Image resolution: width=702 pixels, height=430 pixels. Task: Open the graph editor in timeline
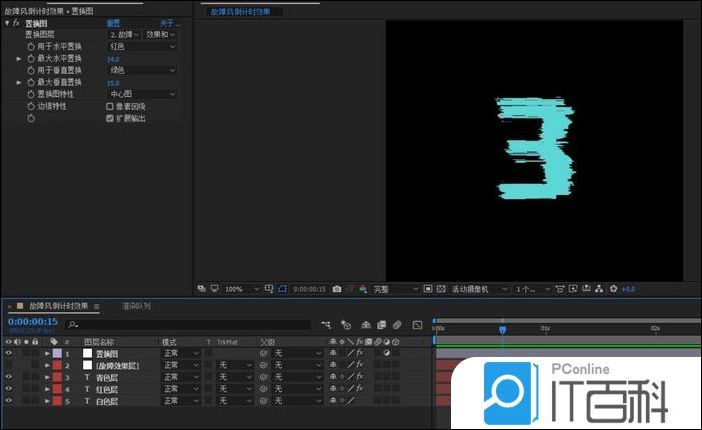[x=417, y=325]
